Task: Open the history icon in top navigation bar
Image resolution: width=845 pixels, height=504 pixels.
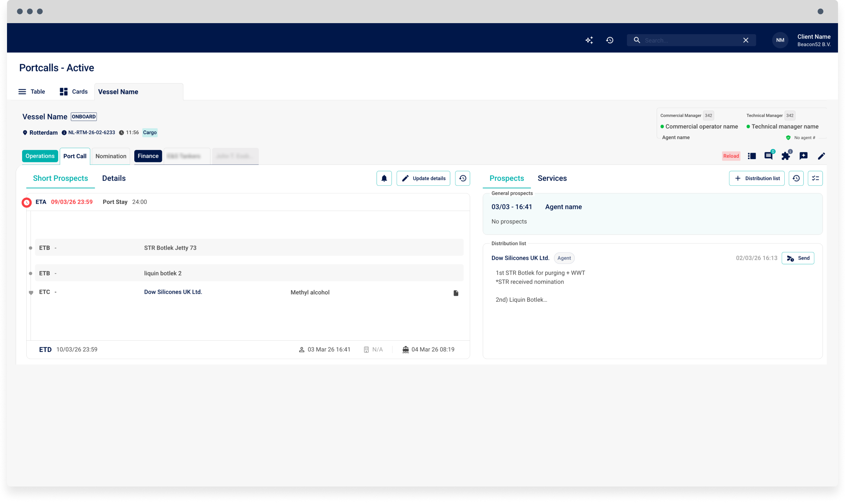Action: coord(610,40)
